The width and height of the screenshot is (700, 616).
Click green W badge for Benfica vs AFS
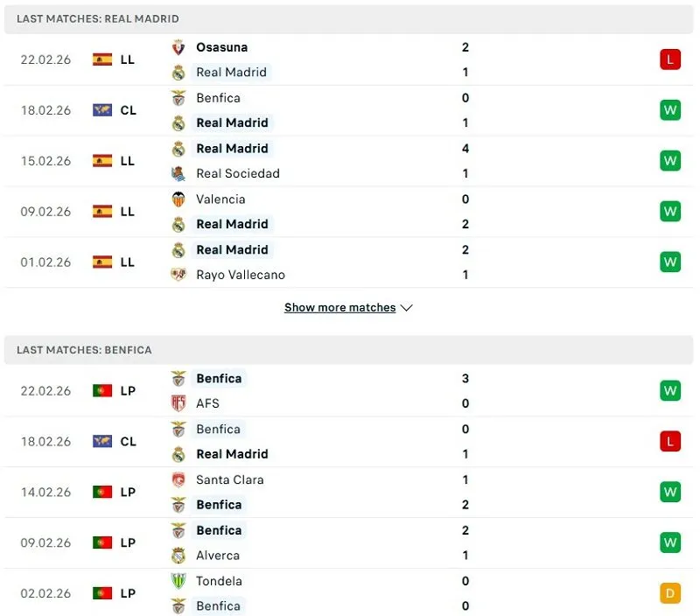tap(670, 390)
